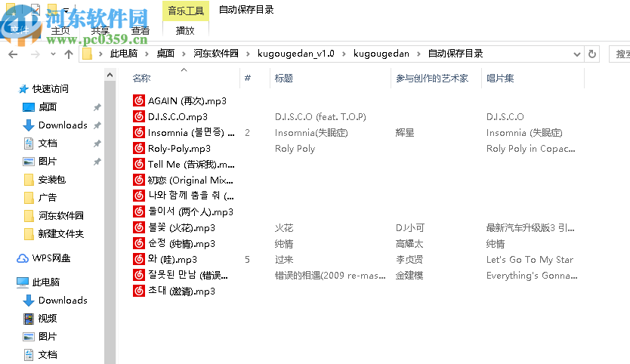Click 此电脑 in the address breadcrumb
The width and height of the screenshot is (630, 364).
124,54
